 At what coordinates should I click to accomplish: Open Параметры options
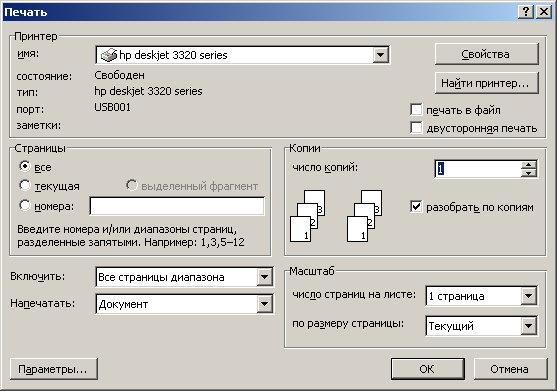pyautogui.click(x=54, y=369)
